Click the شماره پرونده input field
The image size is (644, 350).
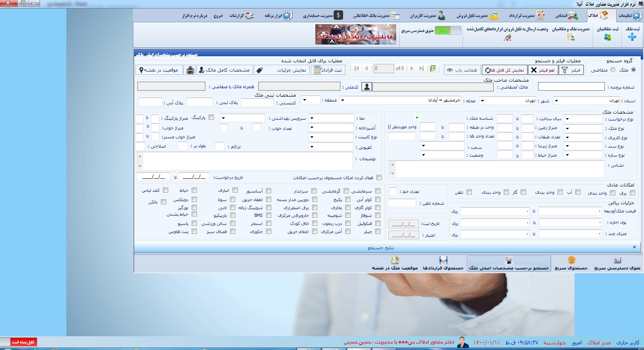pyautogui.click(x=571, y=87)
